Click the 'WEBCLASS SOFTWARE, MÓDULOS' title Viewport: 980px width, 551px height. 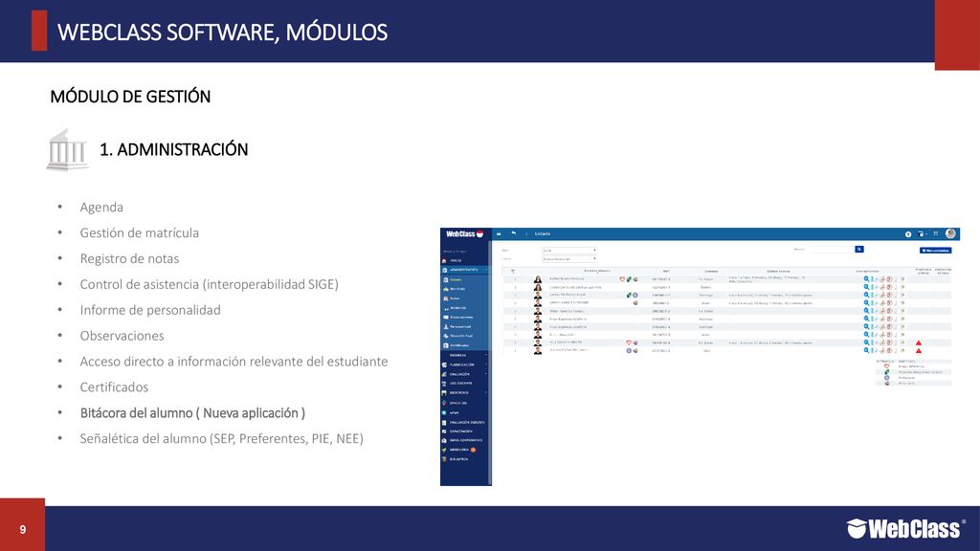222,32
